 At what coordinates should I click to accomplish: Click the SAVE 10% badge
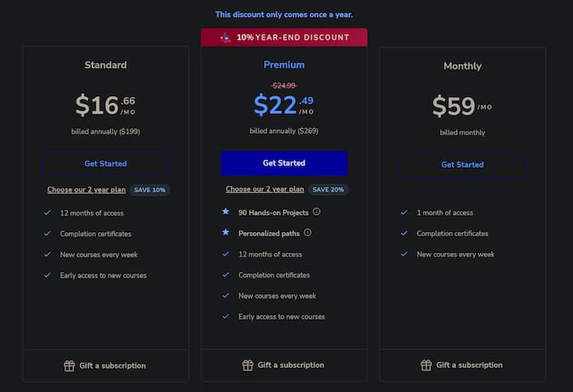click(x=150, y=190)
